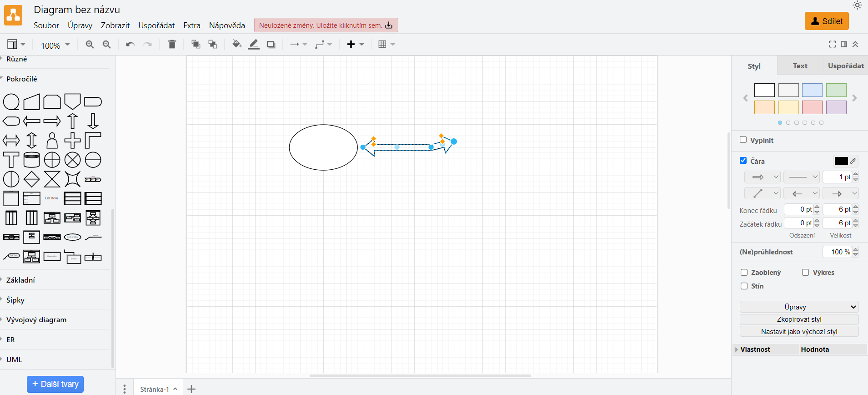Switch to the Text tab
This screenshot has height=395, width=868.
coord(800,66)
